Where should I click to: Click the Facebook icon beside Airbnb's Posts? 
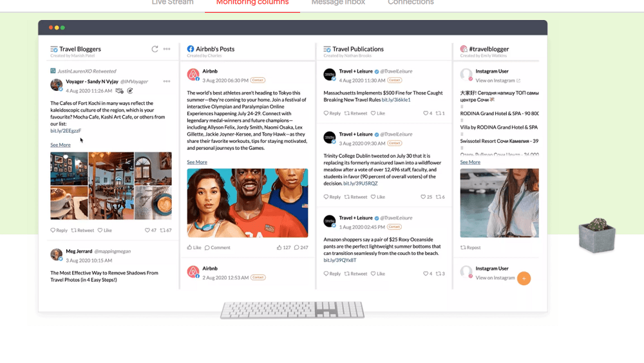tap(191, 49)
